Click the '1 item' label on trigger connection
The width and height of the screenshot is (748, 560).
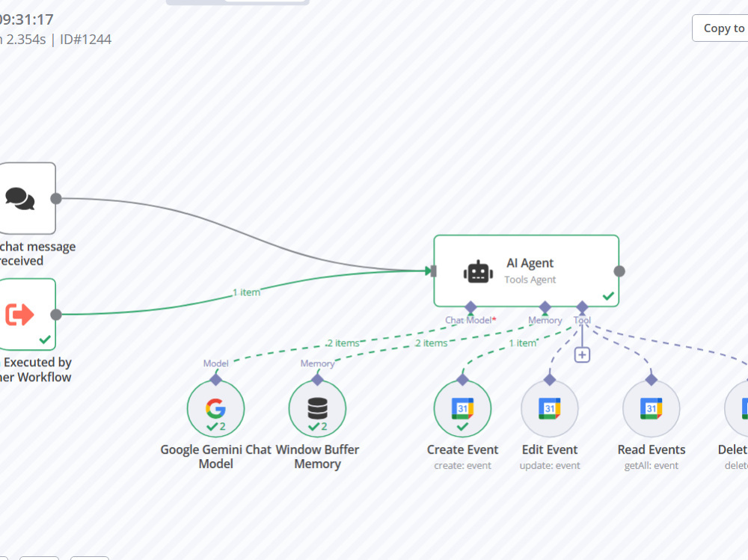click(247, 292)
